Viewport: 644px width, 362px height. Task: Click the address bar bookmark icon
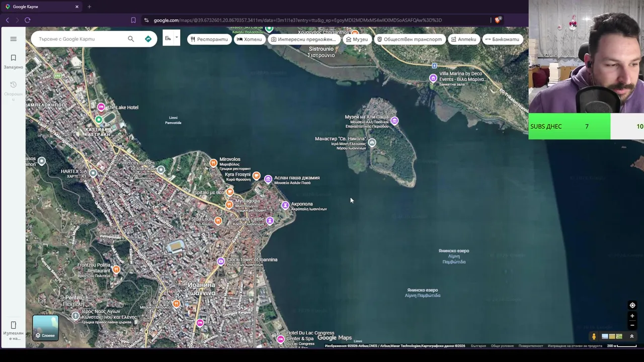133,20
